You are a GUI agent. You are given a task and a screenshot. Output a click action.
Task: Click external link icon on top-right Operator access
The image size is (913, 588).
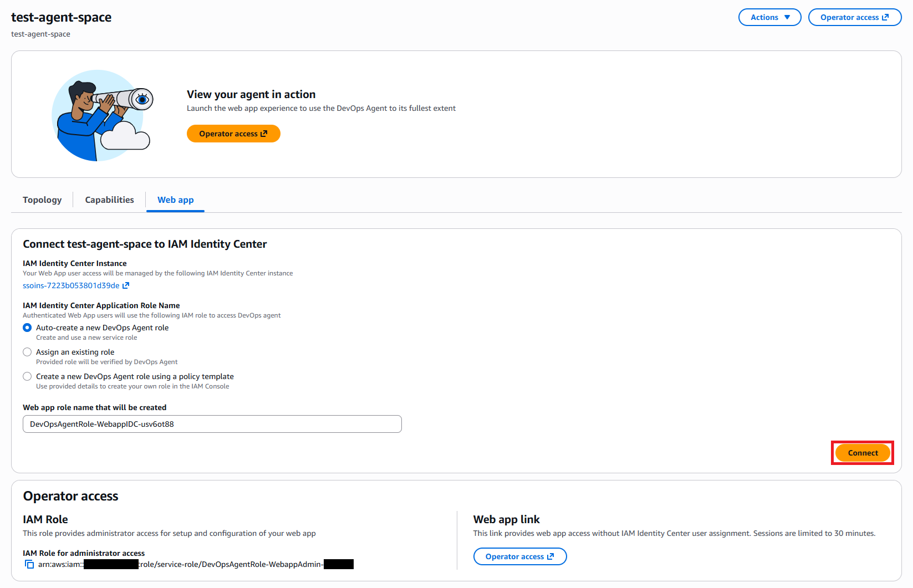click(x=886, y=17)
